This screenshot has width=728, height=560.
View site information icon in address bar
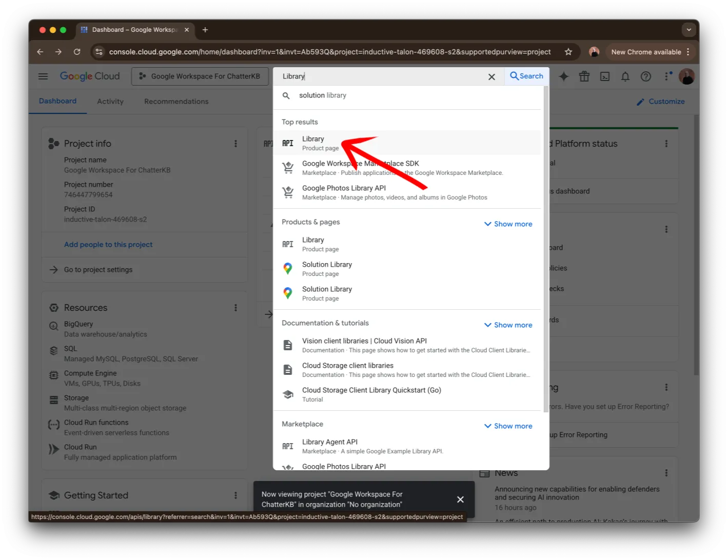tap(99, 52)
